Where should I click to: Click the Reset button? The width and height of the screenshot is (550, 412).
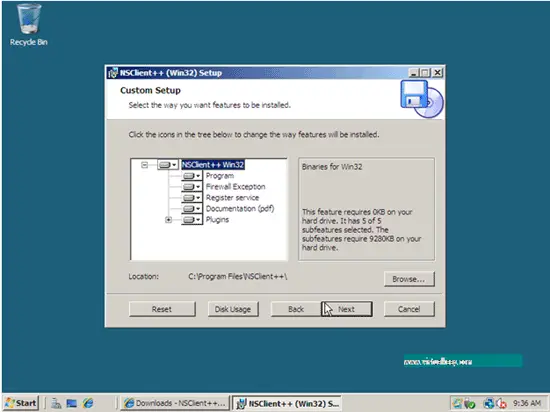162,309
